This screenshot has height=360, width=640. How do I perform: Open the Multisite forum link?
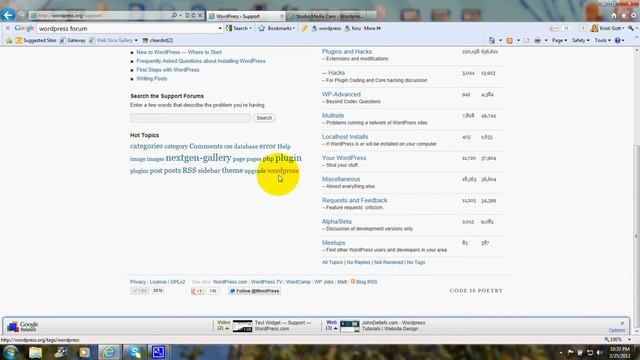click(x=333, y=116)
